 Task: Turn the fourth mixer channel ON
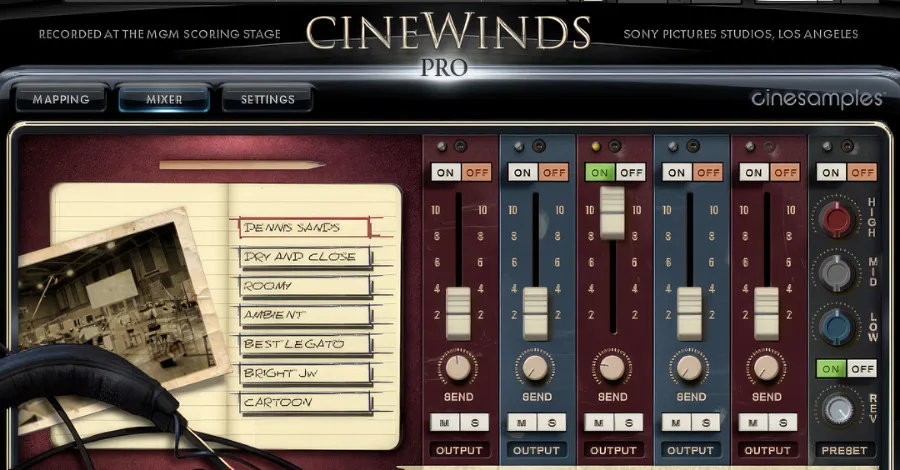(x=676, y=173)
